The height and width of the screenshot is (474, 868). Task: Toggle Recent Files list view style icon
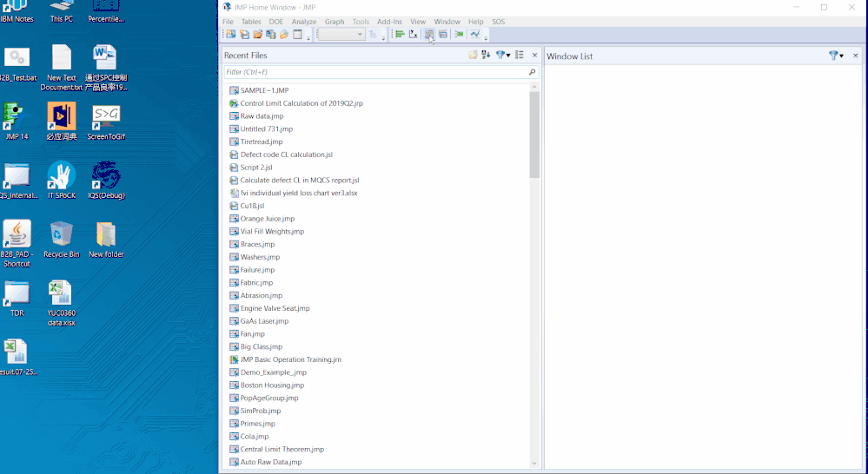[x=520, y=55]
